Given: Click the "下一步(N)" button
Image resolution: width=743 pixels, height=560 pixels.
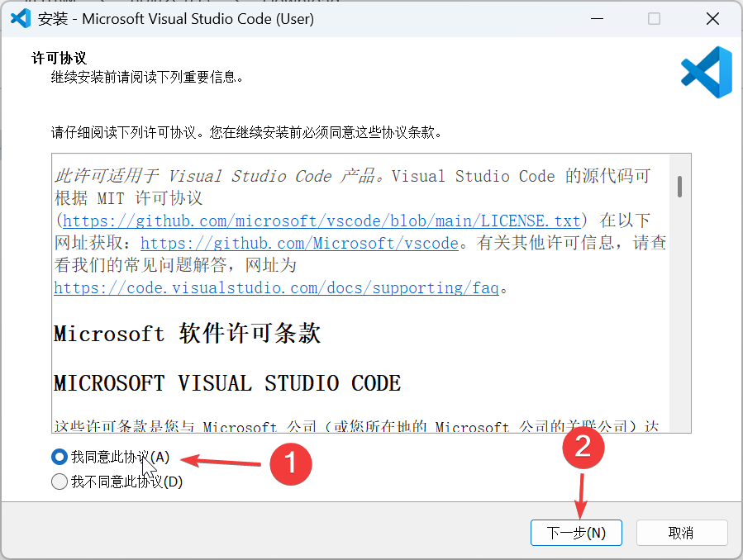Looking at the screenshot, I should 576,533.
